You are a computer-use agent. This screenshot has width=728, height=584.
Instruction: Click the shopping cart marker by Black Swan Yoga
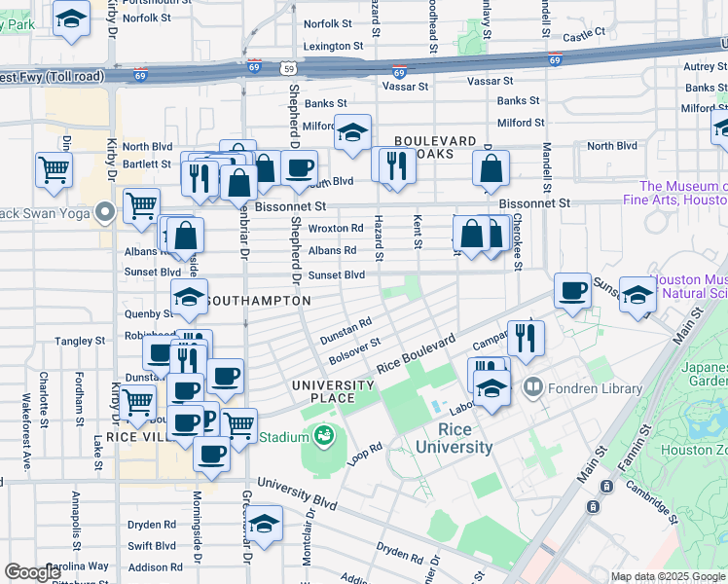click(141, 205)
